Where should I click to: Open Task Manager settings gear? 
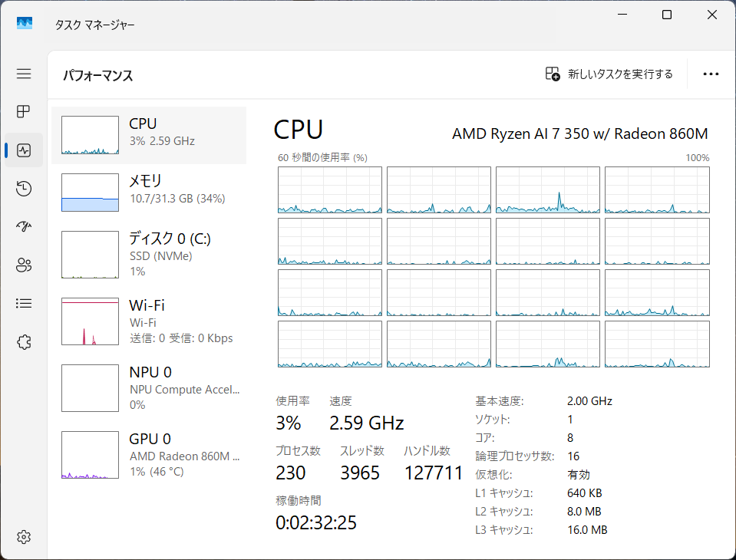click(x=24, y=536)
